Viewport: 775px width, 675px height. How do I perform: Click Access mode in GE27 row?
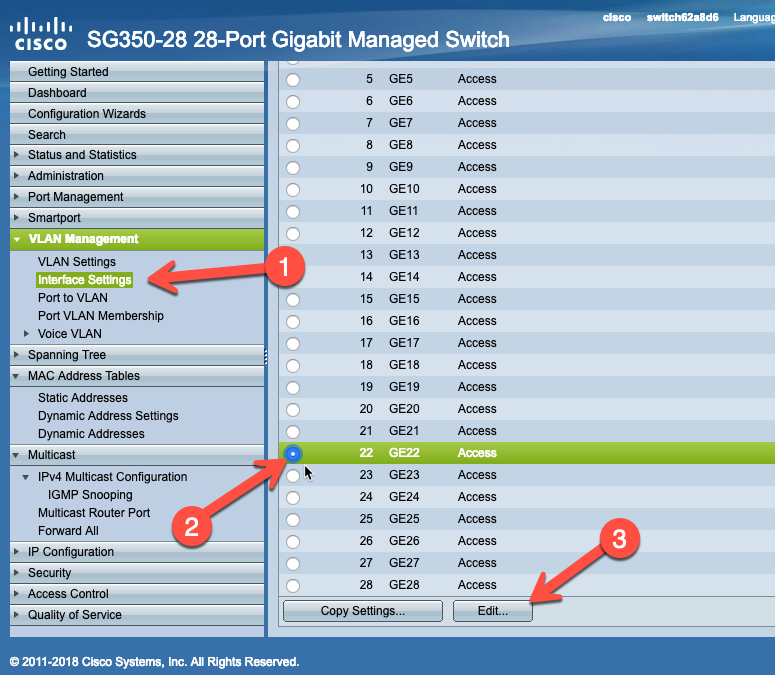click(x=476, y=563)
